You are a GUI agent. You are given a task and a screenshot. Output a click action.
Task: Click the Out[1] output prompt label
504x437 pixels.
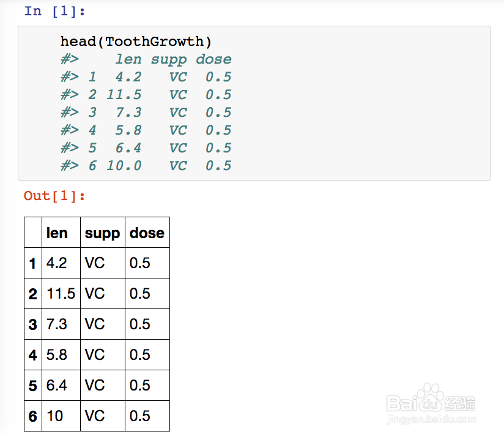tap(54, 196)
